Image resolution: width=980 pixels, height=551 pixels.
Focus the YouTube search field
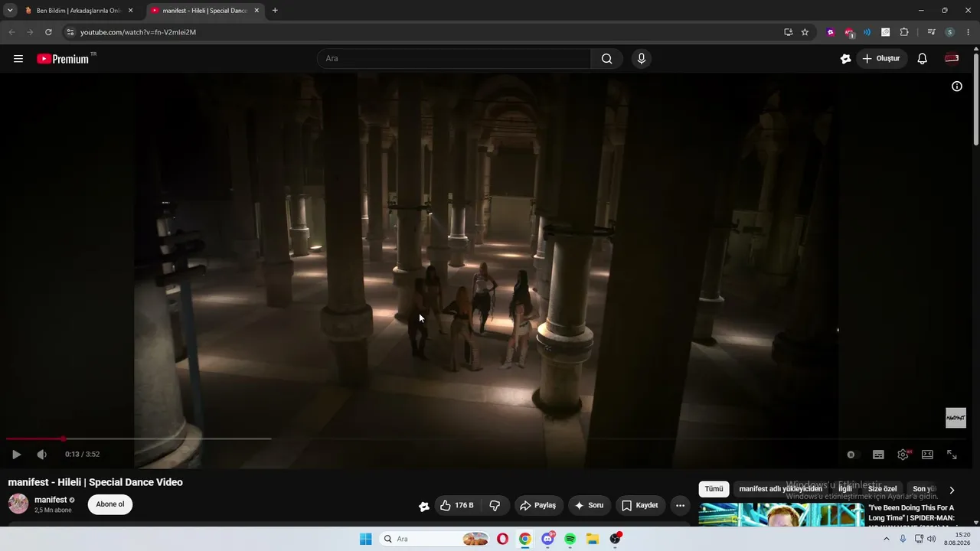pyautogui.click(x=454, y=59)
